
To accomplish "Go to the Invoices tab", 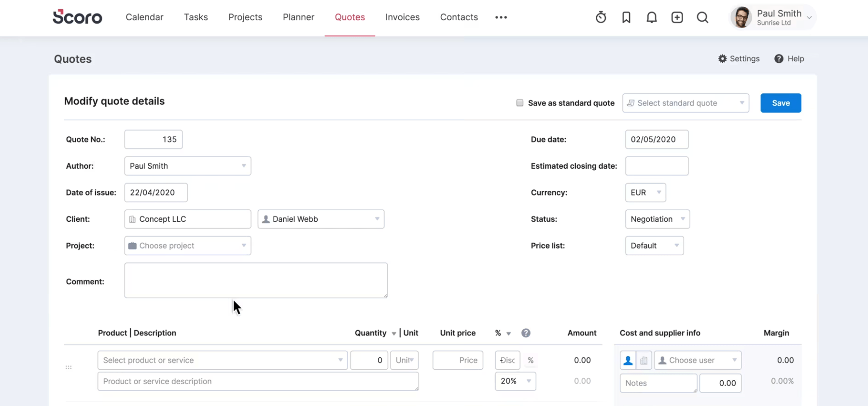I will [402, 17].
